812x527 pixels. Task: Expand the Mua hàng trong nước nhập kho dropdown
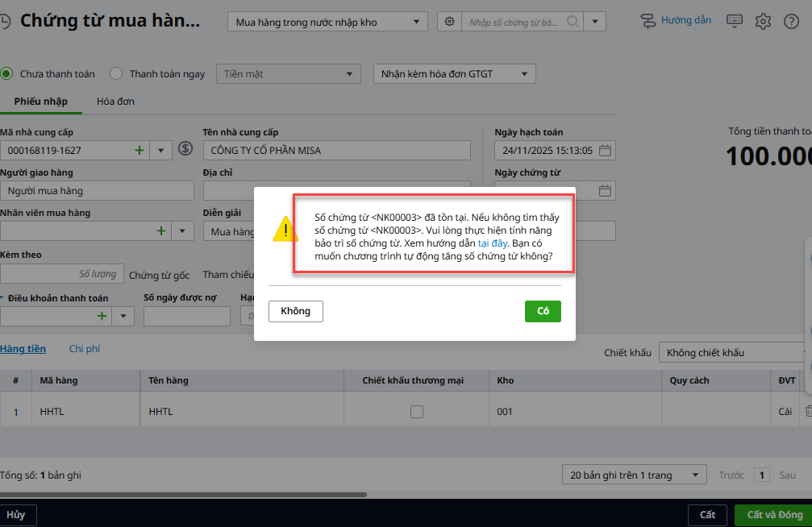327,23
